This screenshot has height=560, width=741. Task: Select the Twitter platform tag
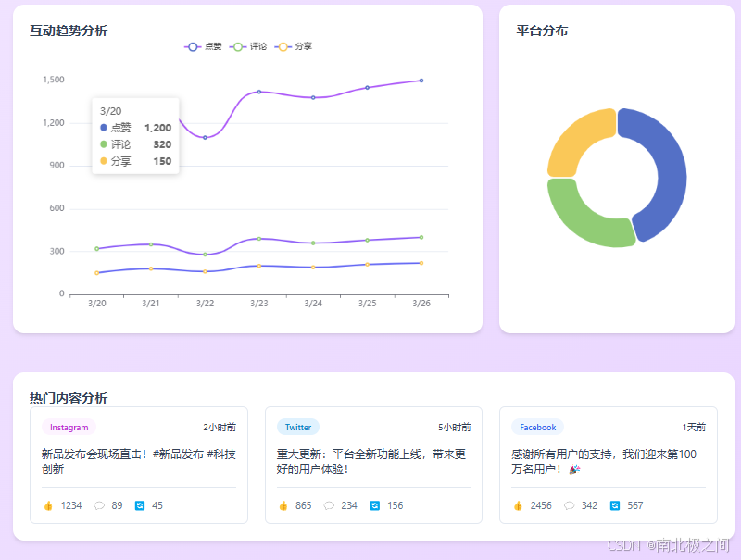click(x=298, y=428)
